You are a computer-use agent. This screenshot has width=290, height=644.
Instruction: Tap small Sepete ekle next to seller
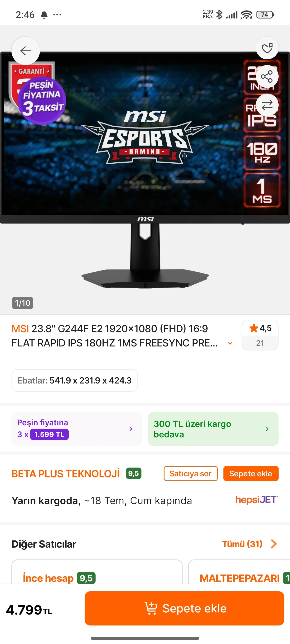click(x=251, y=474)
